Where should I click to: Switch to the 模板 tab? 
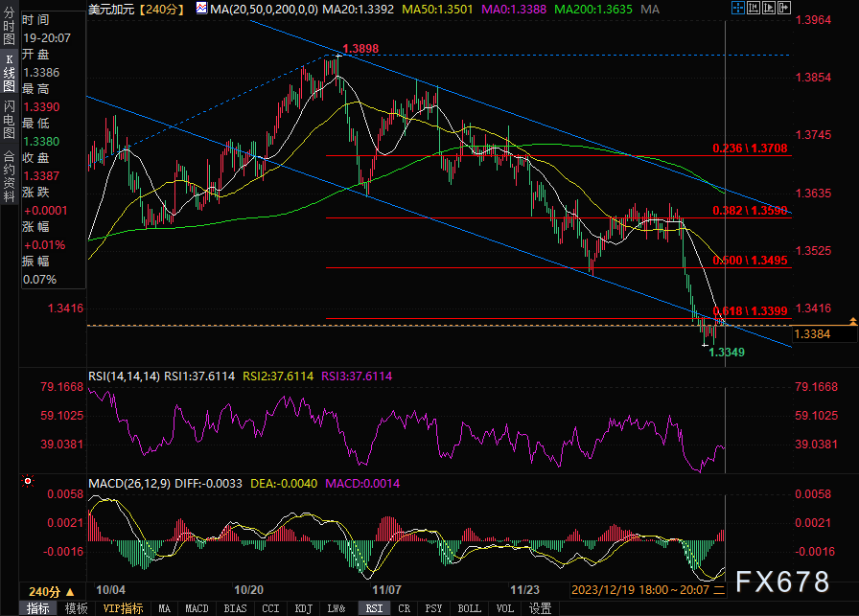click(77, 608)
